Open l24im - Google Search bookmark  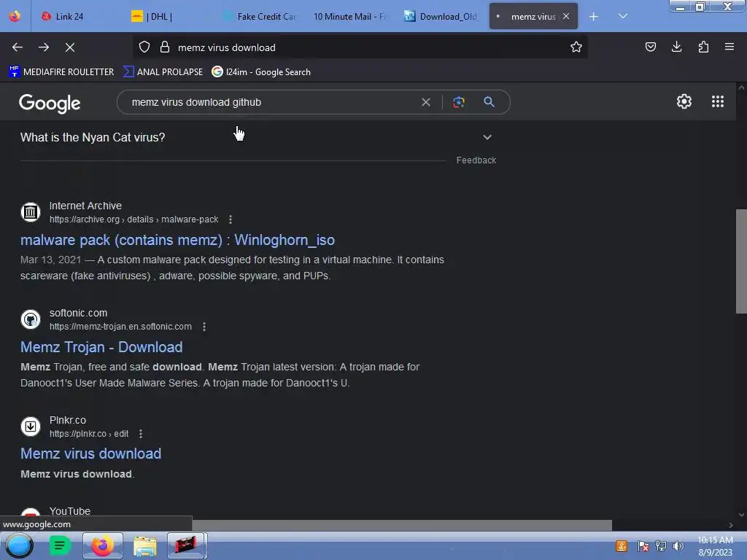(261, 72)
